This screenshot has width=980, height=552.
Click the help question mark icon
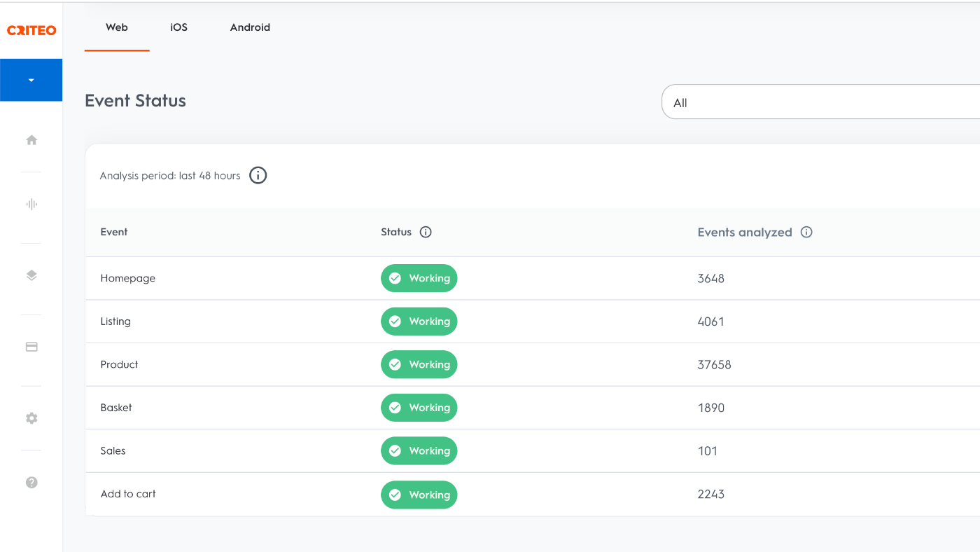click(31, 483)
